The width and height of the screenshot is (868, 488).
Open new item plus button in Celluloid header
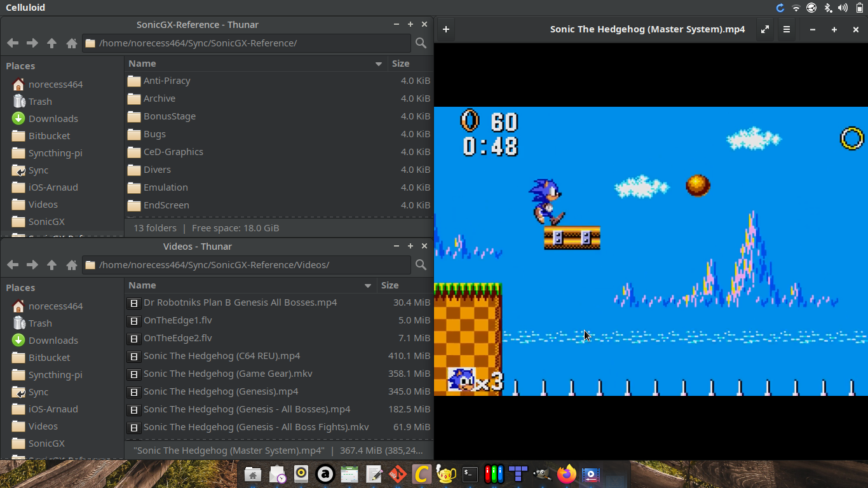click(x=446, y=29)
